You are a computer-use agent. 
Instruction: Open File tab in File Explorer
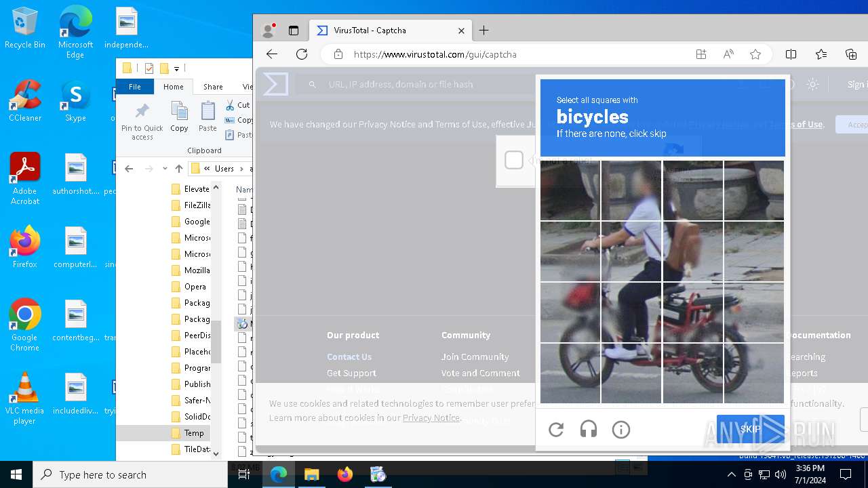(x=135, y=87)
